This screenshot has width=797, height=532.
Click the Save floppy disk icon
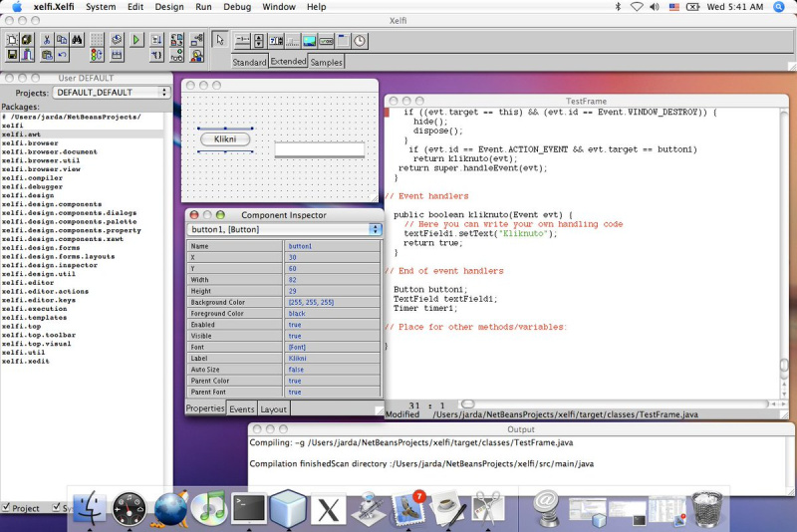click(x=12, y=55)
